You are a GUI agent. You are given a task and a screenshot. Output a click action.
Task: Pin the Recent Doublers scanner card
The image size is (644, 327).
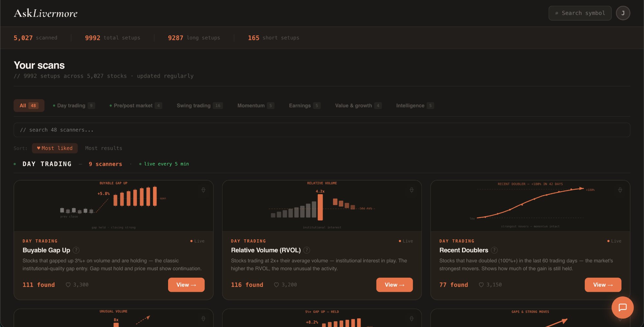pos(620,190)
